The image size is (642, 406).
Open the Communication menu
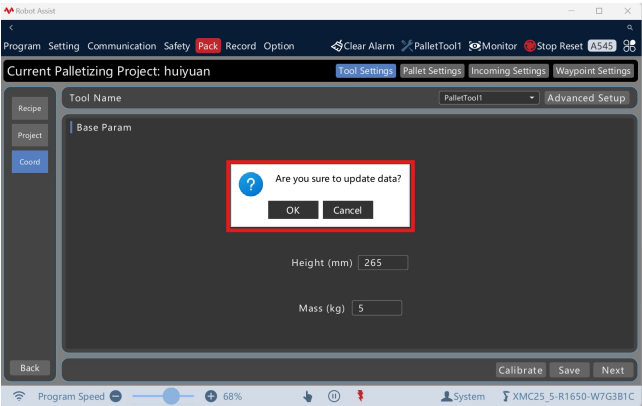(x=122, y=46)
